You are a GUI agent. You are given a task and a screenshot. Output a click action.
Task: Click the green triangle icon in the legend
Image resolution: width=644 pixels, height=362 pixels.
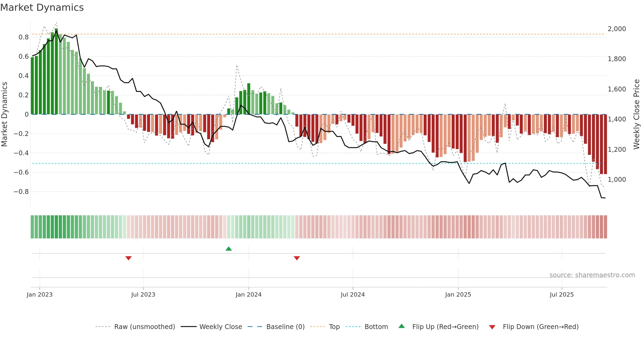click(x=402, y=326)
